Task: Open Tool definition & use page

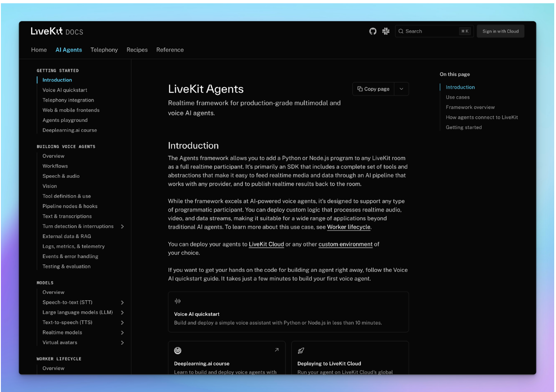Action: coord(67,196)
